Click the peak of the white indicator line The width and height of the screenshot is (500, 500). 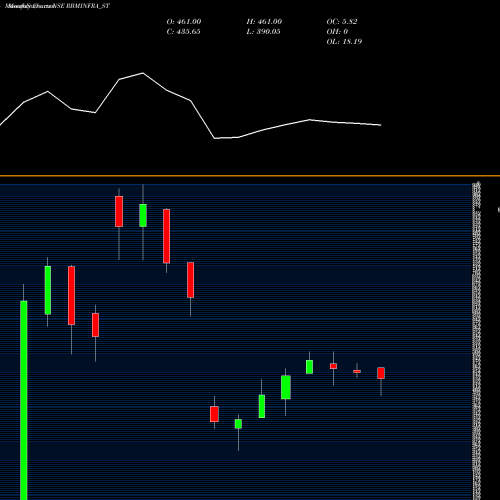tap(143, 73)
